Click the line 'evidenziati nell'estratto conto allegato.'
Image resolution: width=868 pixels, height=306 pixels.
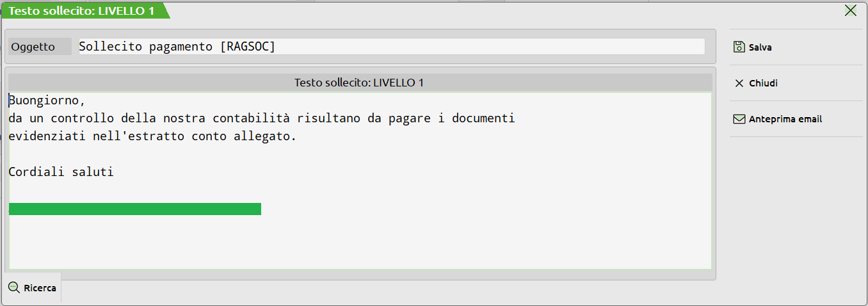point(152,136)
